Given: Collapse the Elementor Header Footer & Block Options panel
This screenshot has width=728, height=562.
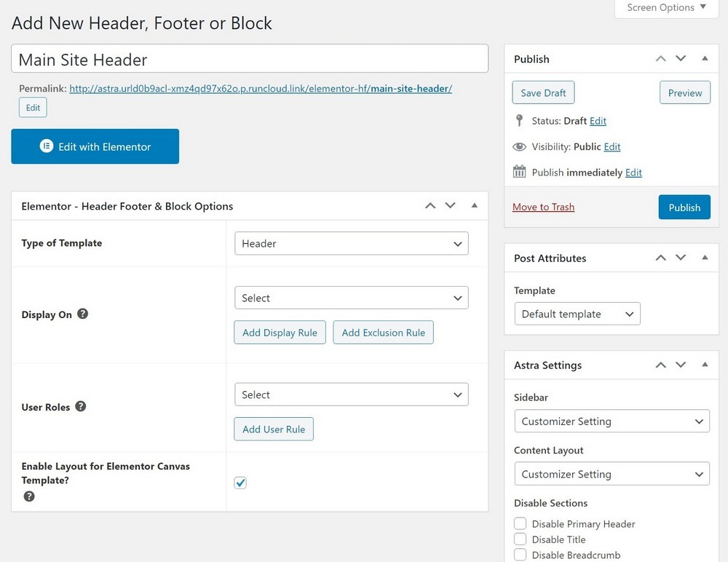Looking at the screenshot, I should pyautogui.click(x=475, y=205).
